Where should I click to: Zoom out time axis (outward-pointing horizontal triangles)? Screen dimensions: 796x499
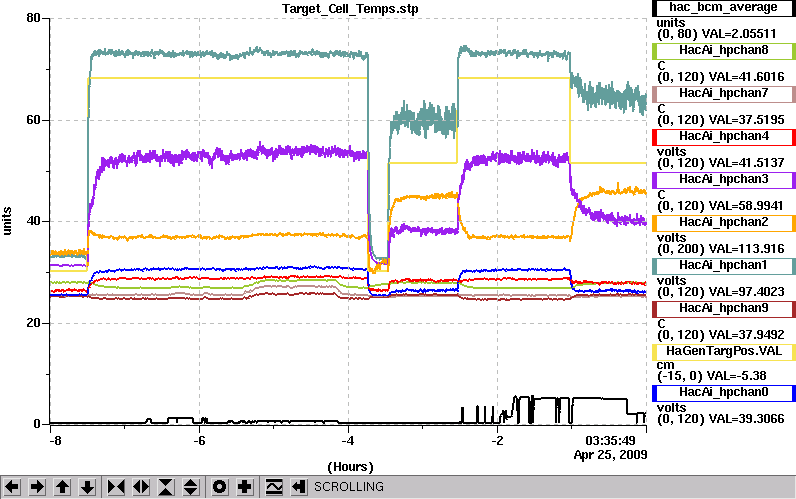click(141, 487)
